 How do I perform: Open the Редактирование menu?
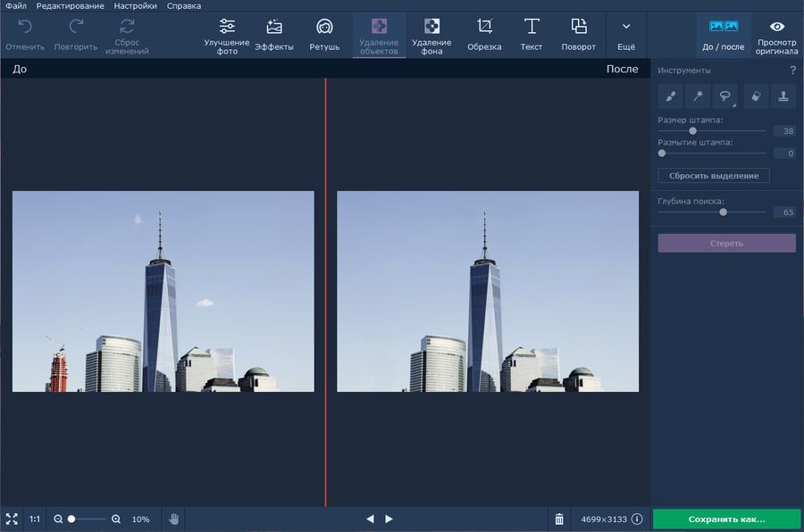coord(71,6)
